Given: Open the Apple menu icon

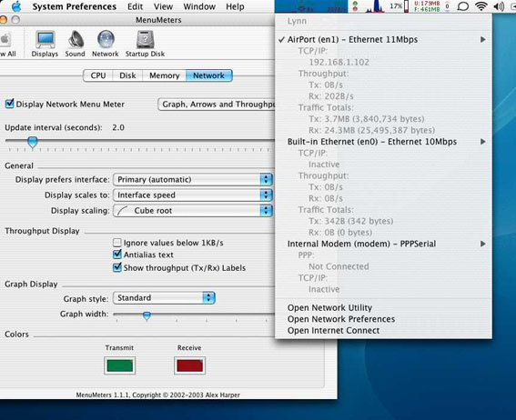Looking at the screenshot, I should [x=15, y=6].
